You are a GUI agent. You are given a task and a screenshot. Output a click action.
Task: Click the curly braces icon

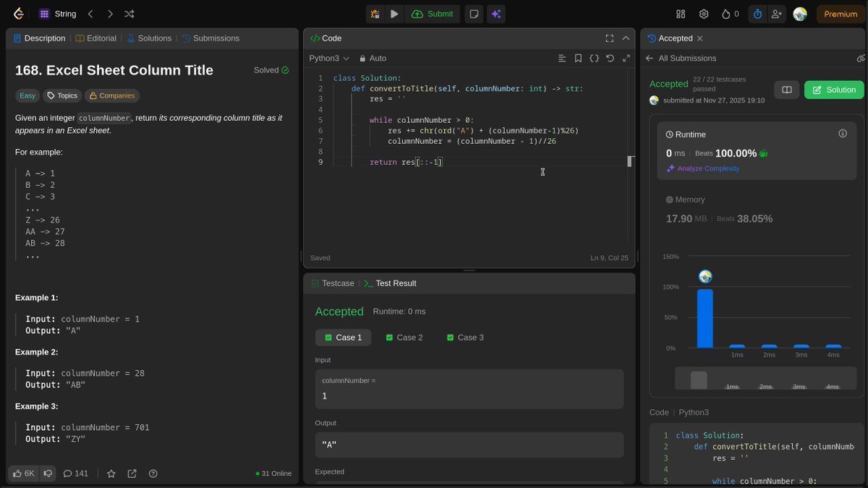594,58
